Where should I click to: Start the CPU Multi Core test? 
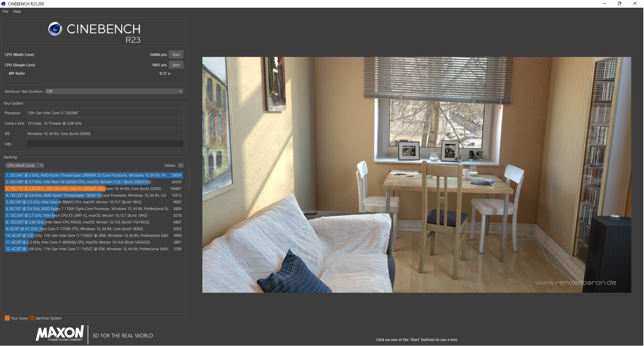[x=176, y=55]
